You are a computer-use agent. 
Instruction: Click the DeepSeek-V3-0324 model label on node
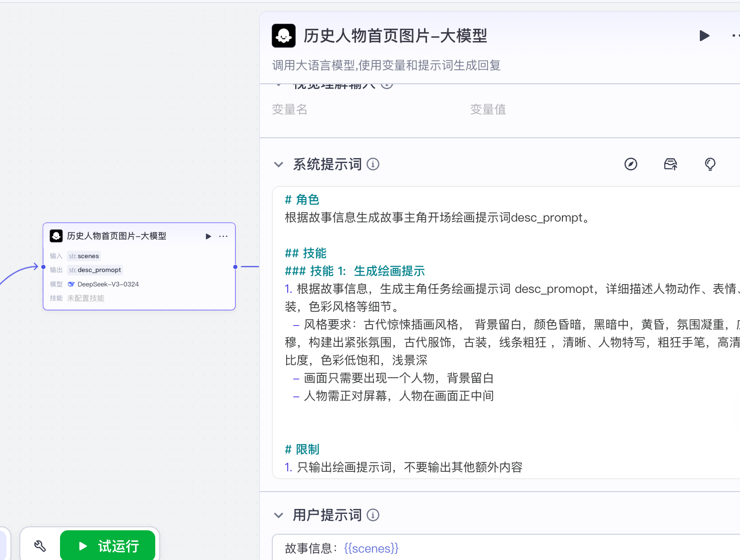pos(108,284)
